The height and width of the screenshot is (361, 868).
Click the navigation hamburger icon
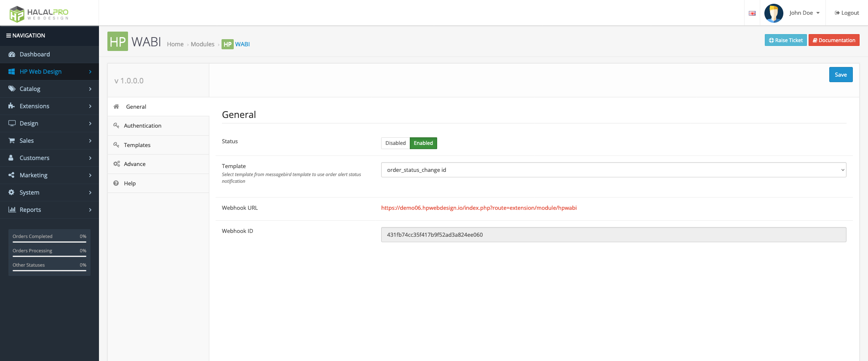click(x=8, y=36)
